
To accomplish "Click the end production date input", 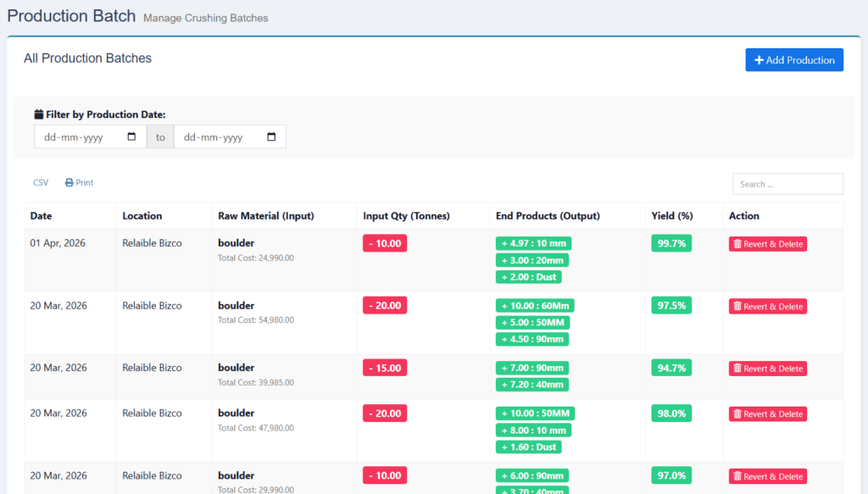I will point(230,136).
